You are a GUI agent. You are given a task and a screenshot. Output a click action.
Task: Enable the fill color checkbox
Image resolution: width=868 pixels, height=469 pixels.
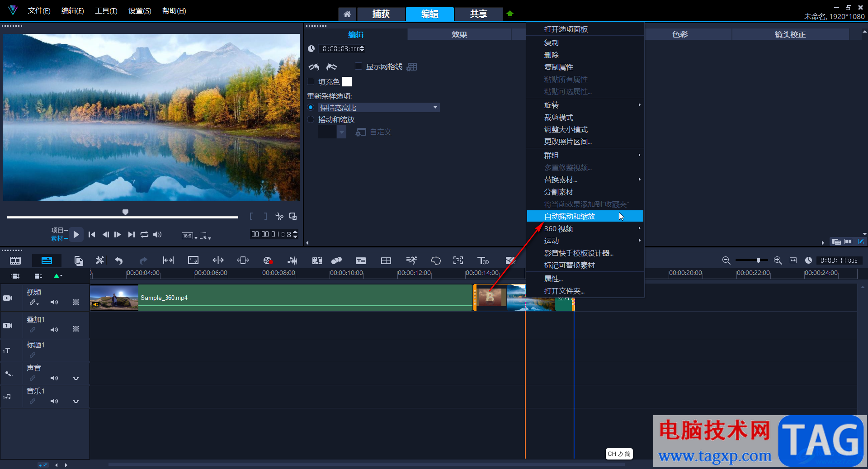[311, 82]
